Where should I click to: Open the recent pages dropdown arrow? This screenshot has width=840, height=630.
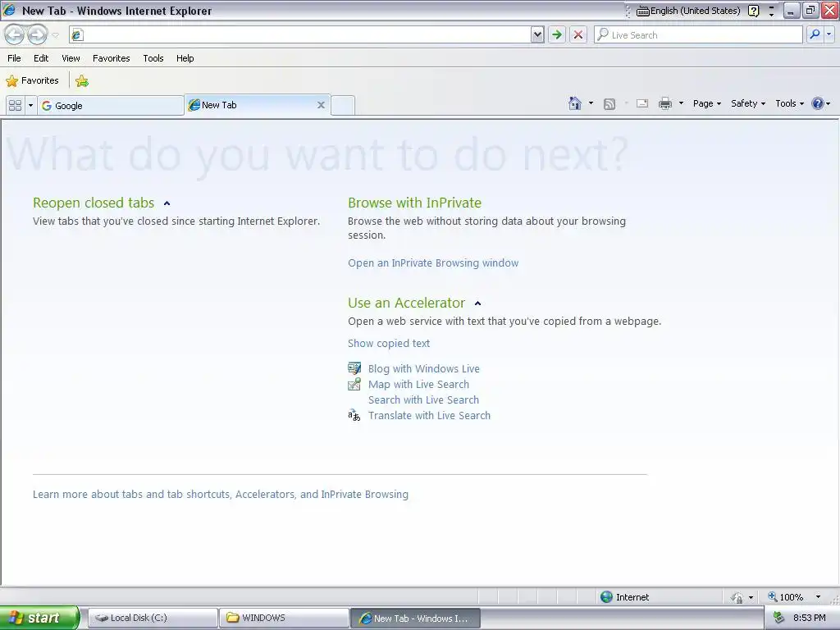pyautogui.click(x=55, y=35)
